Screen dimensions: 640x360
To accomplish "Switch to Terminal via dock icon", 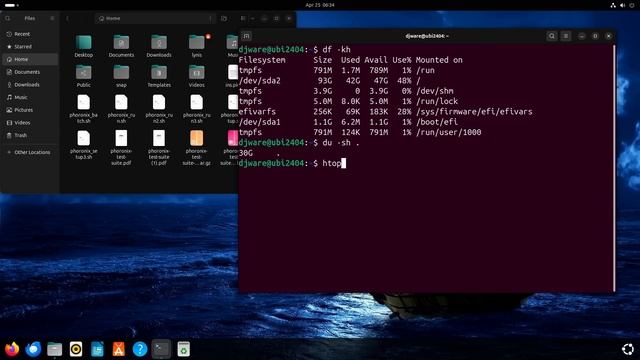I will pyautogui.click(x=161, y=349).
